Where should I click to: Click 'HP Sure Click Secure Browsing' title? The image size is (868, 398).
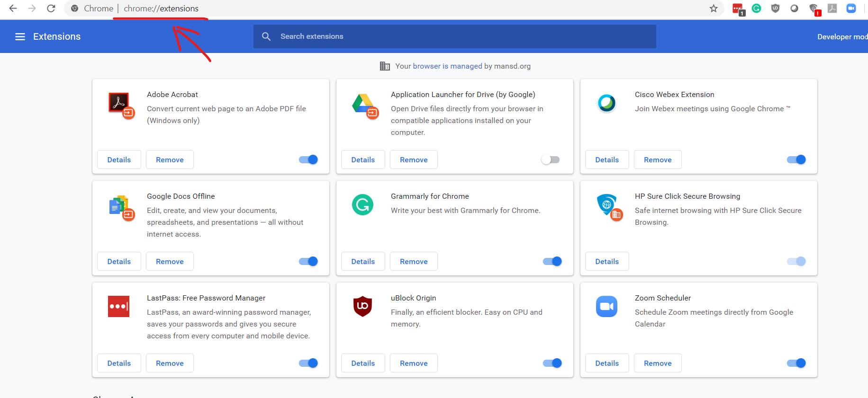[x=687, y=196]
